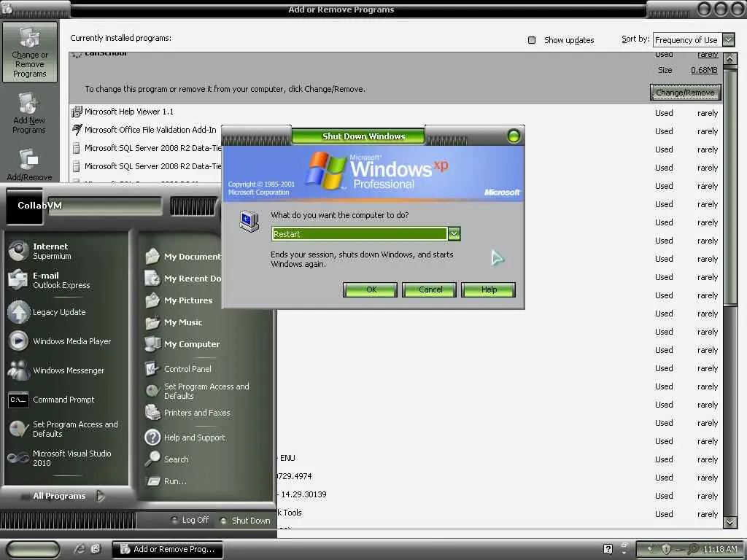Click Shut Down in Start menu
747x560 pixels.
(245, 521)
